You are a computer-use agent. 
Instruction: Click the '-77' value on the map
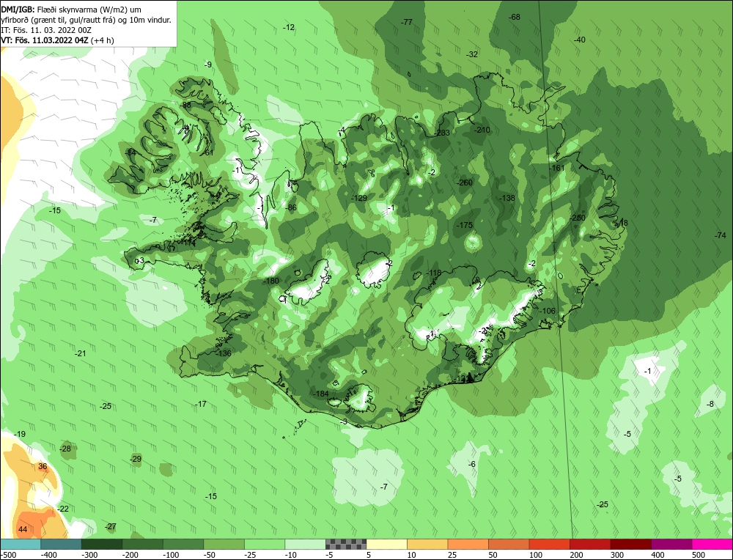407,22
